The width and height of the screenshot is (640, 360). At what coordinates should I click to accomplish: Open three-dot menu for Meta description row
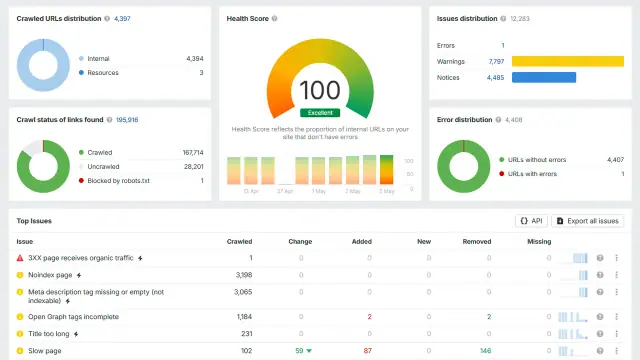(617, 292)
